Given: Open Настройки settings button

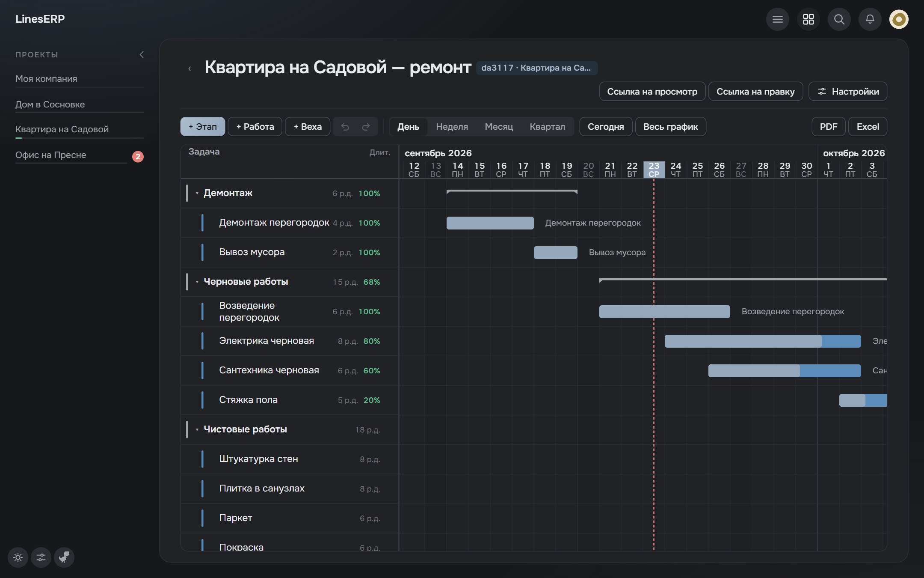Looking at the screenshot, I should pyautogui.click(x=848, y=92).
